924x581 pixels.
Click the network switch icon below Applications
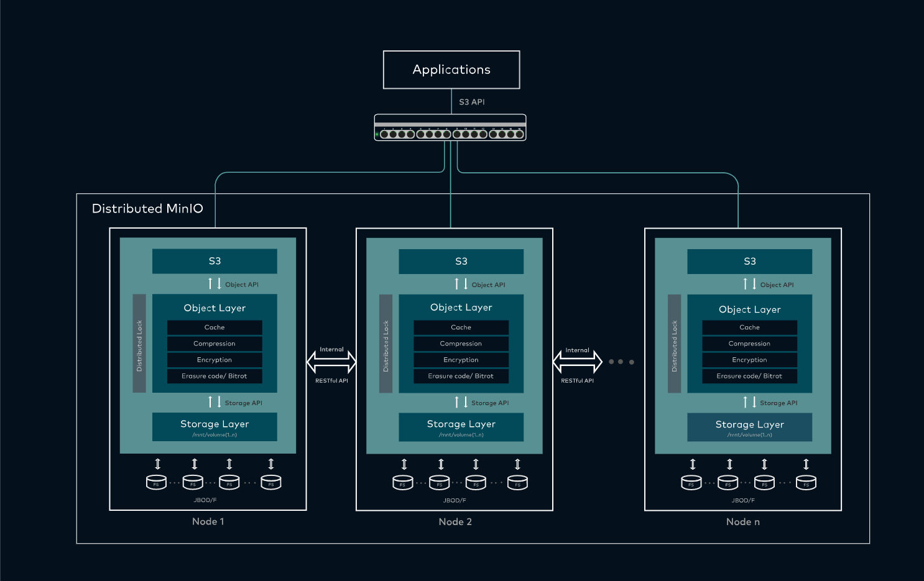click(x=450, y=129)
